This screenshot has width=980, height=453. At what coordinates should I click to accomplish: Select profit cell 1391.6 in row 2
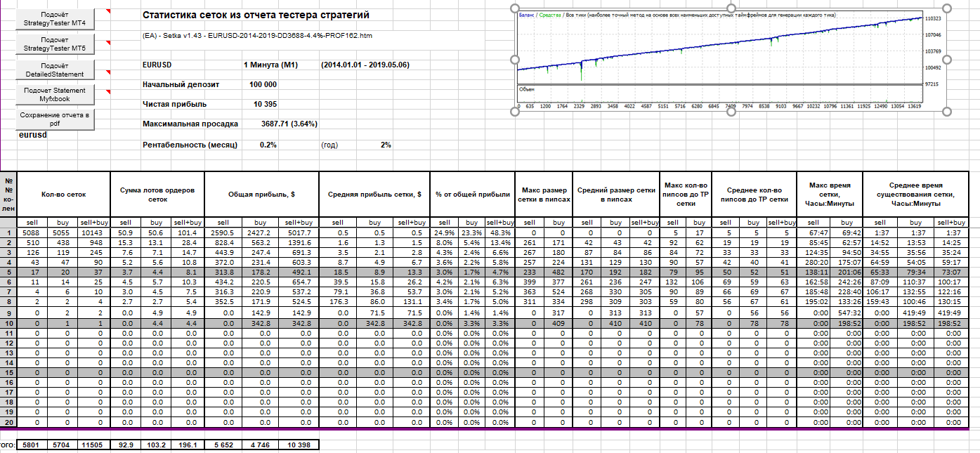pos(299,242)
